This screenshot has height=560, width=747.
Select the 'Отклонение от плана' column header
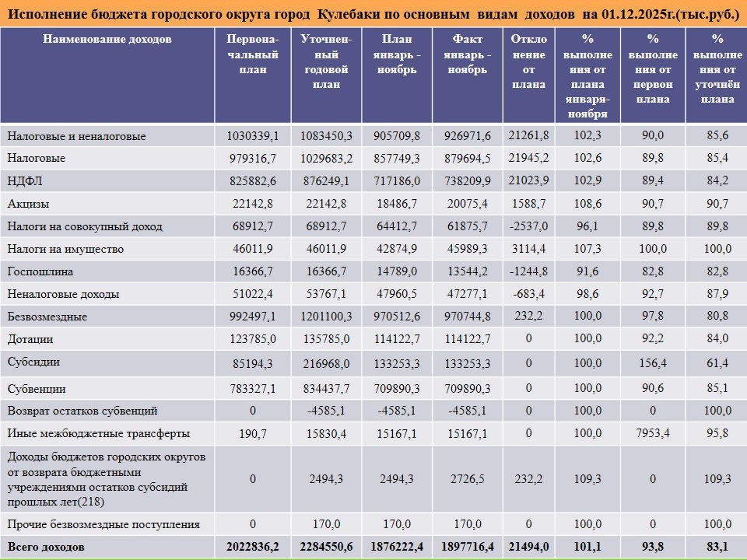(529, 61)
